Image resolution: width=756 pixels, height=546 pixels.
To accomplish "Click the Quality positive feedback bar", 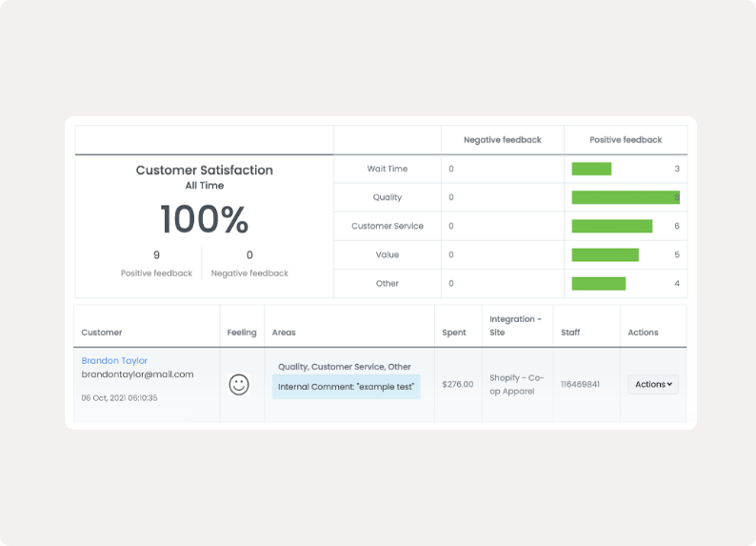I will [x=625, y=197].
